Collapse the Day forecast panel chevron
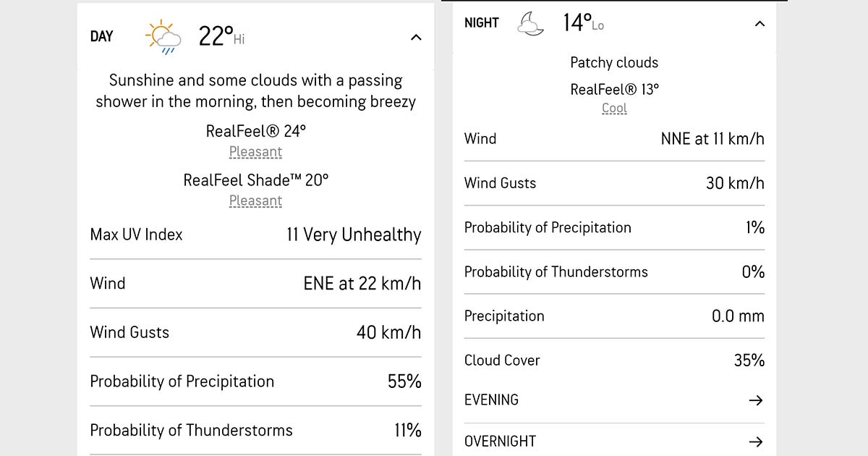868x456 pixels. coord(416,37)
